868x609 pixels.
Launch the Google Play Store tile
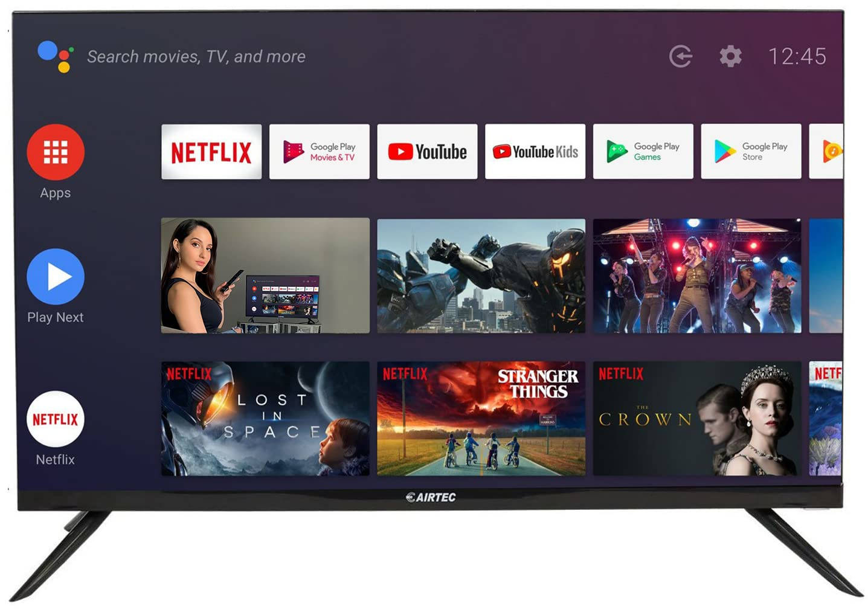(751, 152)
